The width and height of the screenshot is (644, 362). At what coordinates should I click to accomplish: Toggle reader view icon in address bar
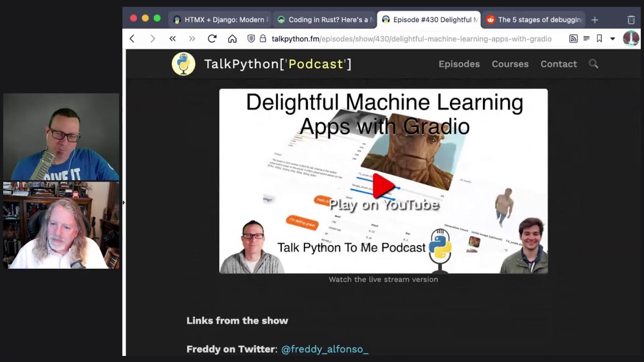[x=586, y=39]
